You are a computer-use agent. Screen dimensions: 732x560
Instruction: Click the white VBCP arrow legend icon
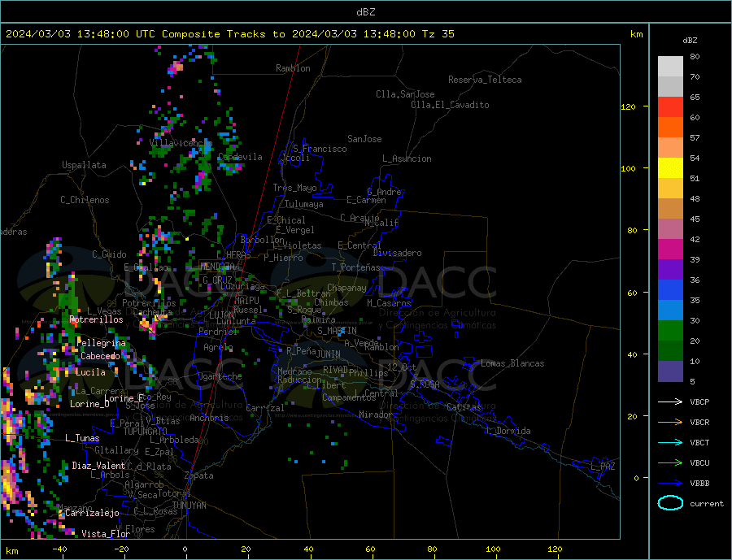[670, 402]
